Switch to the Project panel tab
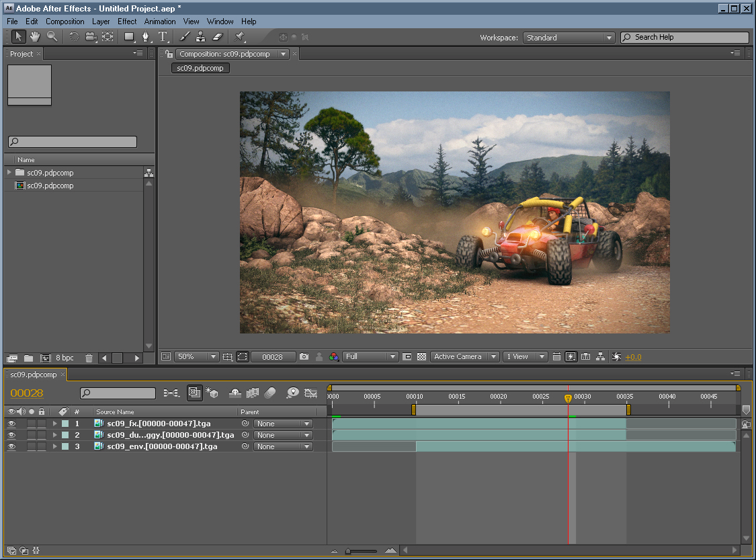 tap(22, 54)
